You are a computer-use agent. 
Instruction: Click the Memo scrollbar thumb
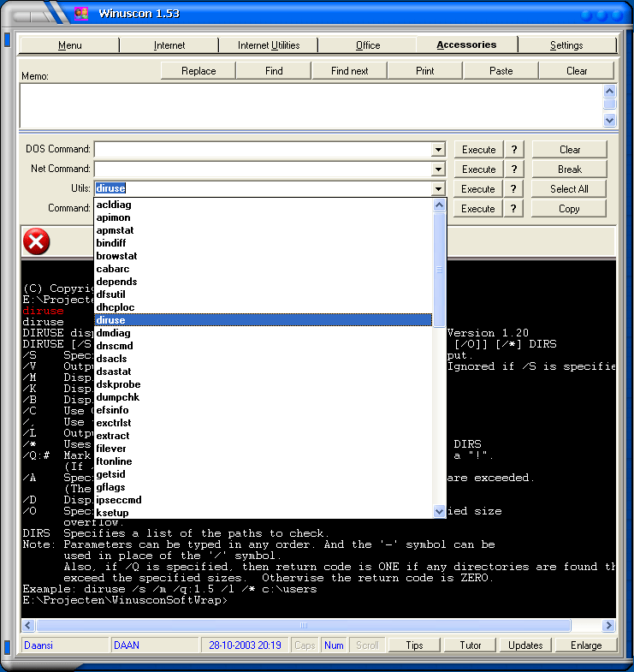[609, 104]
